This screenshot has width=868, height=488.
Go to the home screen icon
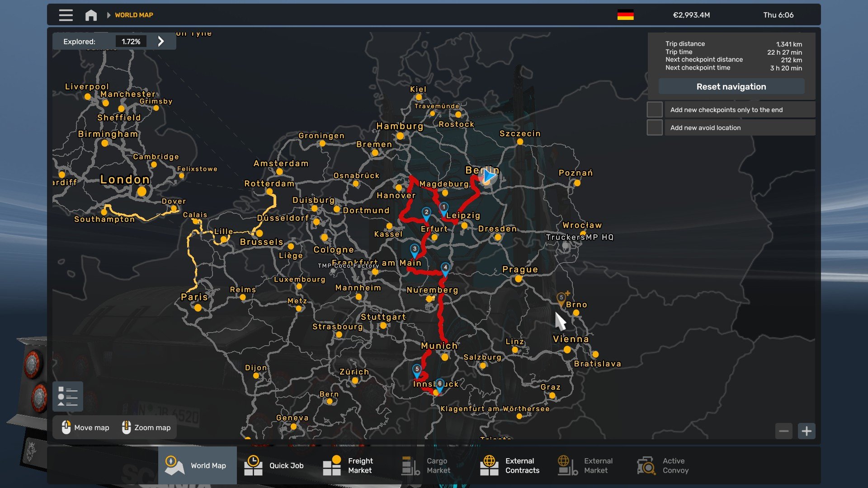91,15
